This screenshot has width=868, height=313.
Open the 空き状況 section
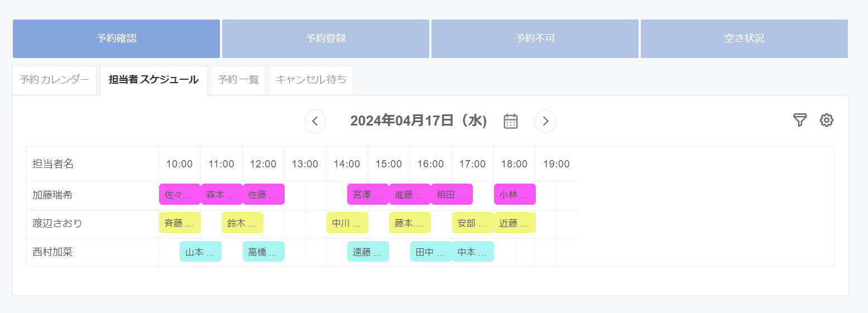(744, 38)
